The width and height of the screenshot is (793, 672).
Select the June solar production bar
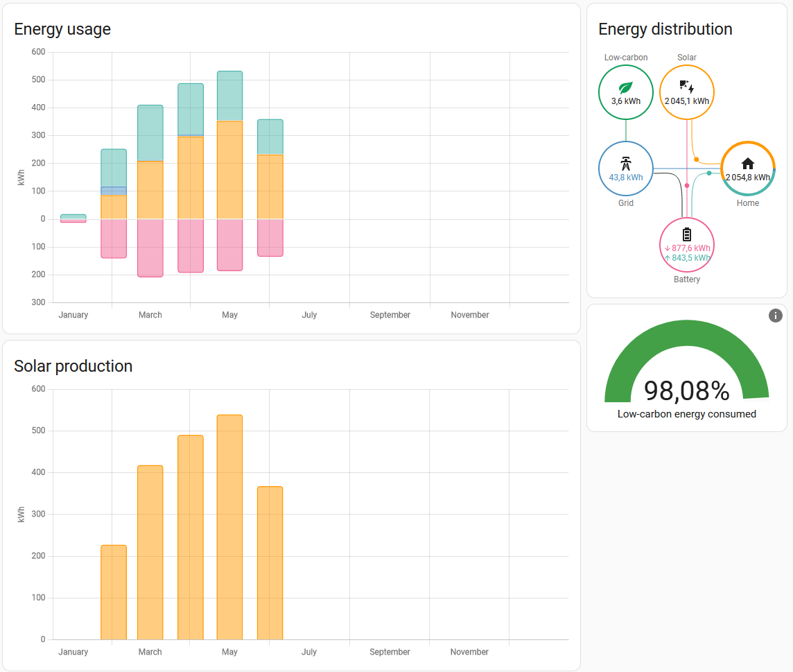tap(270, 562)
